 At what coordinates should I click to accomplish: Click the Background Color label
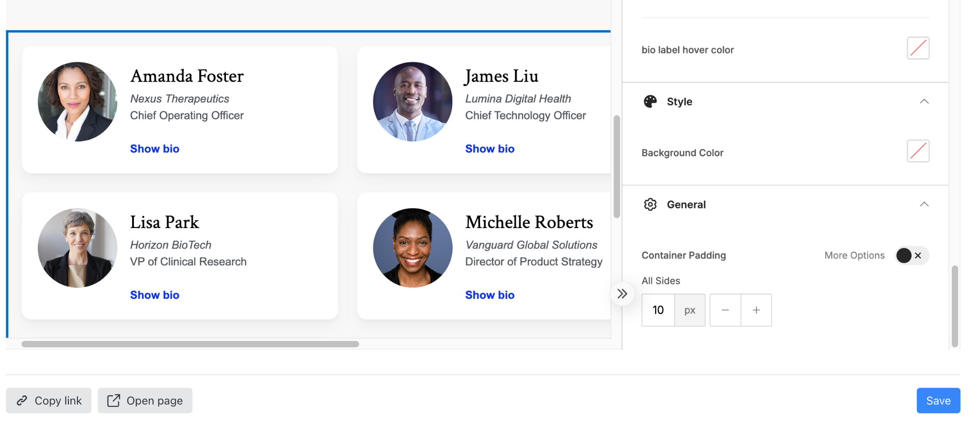pyautogui.click(x=682, y=153)
